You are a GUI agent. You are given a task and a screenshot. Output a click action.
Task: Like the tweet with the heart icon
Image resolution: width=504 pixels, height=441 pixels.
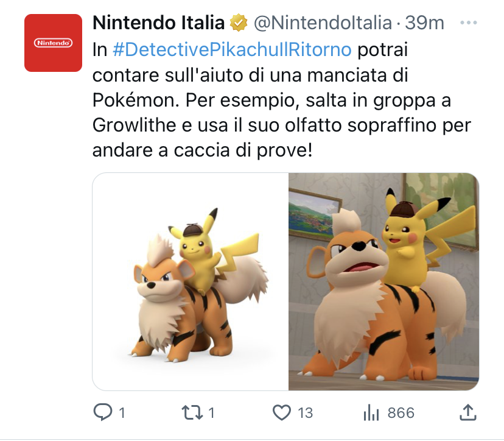pos(282,413)
